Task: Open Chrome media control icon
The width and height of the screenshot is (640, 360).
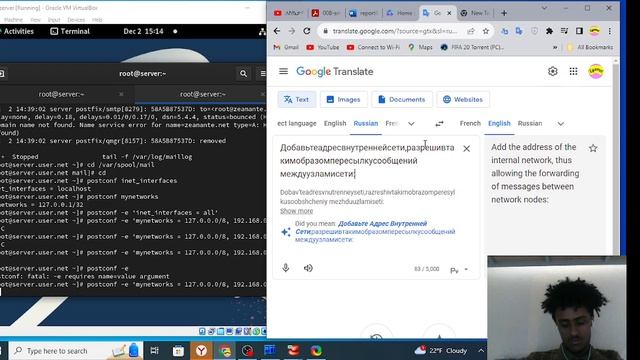Action: click(x=564, y=31)
